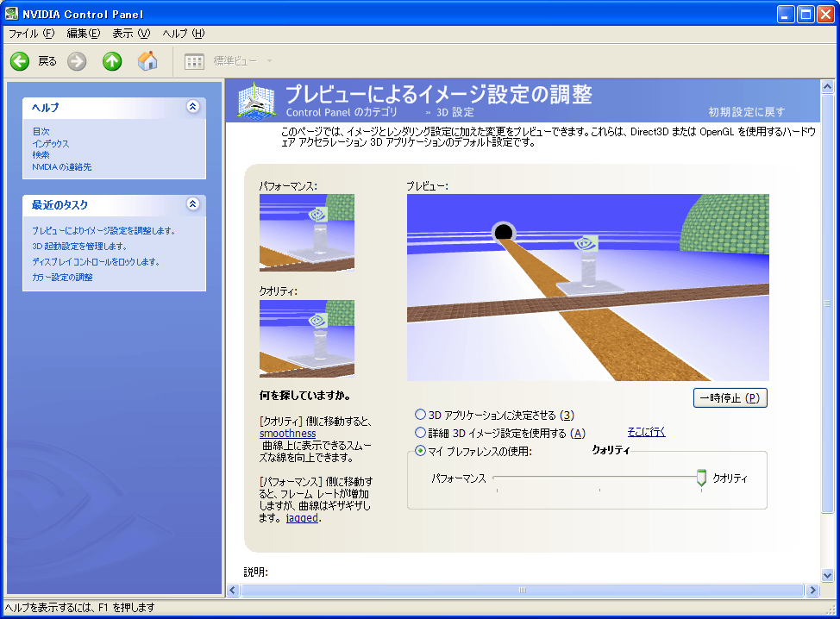Click the grey forward arrow icon
The height and width of the screenshot is (619, 840).
[77, 61]
